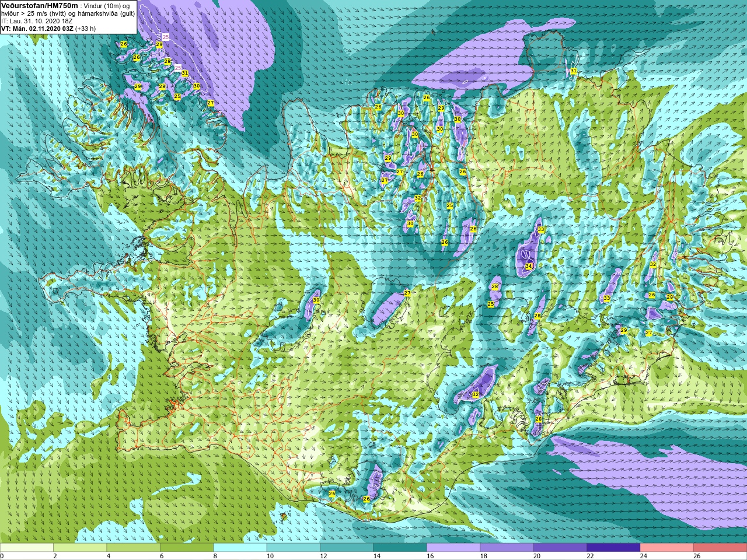Click the yellow "34" peak gust marker
The height and width of the screenshot is (560, 747).
tap(529, 266)
